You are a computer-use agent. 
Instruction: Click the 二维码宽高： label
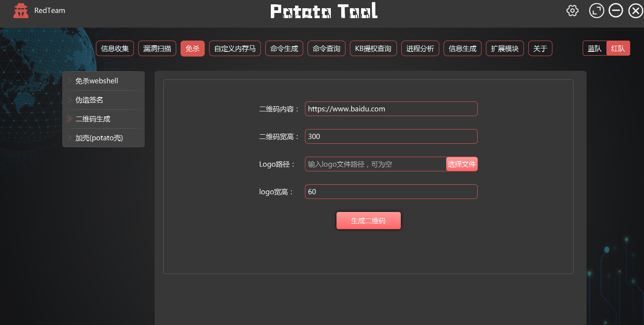[279, 137]
